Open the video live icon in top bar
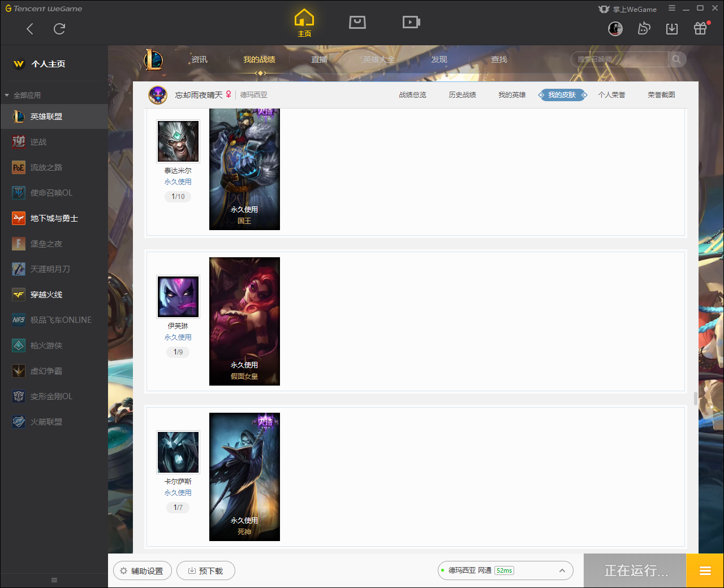The height and width of the screenshot is (588, 724). click(x=411, y=23)
